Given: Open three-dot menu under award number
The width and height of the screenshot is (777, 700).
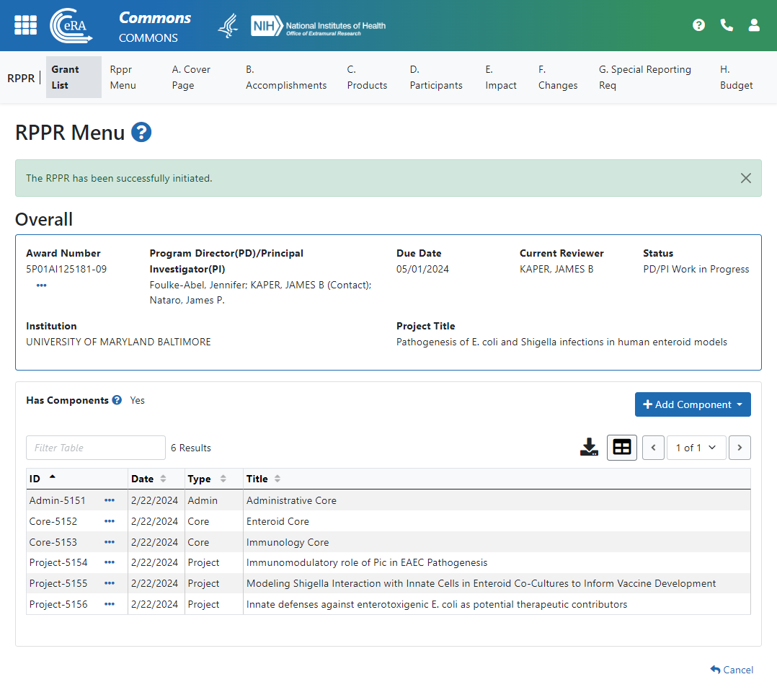Looking at the screenshot, I should pyautogui.click(x=41, y=285).
